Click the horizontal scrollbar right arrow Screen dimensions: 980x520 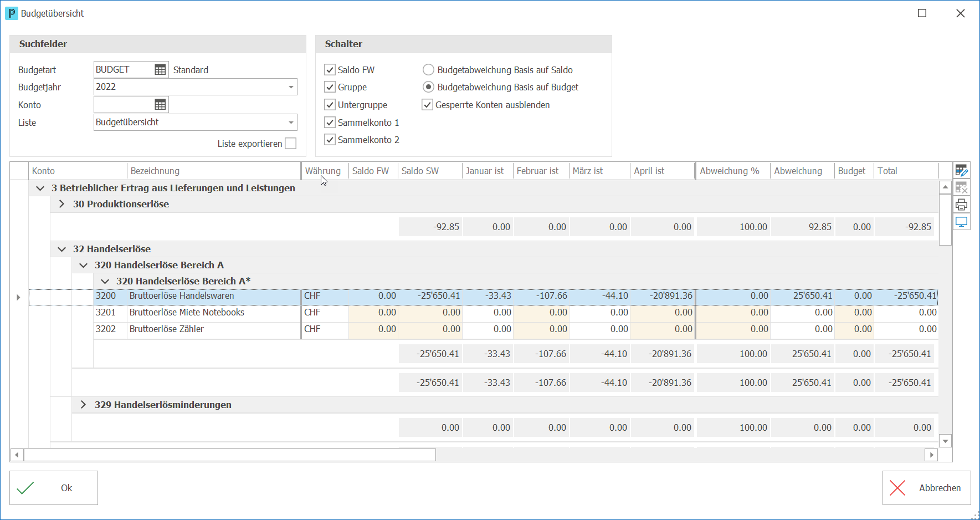(931, 455)
